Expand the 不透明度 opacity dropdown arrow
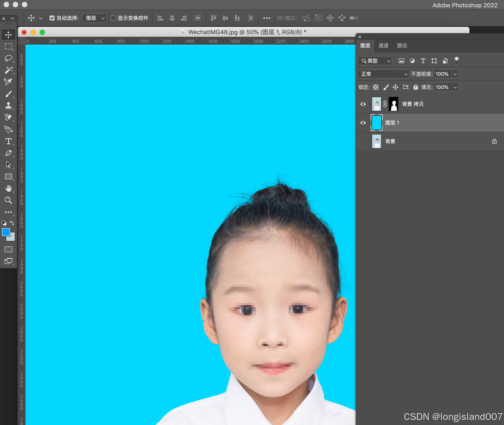The height and width of the screenshot is (425, 504). (455, 74)
